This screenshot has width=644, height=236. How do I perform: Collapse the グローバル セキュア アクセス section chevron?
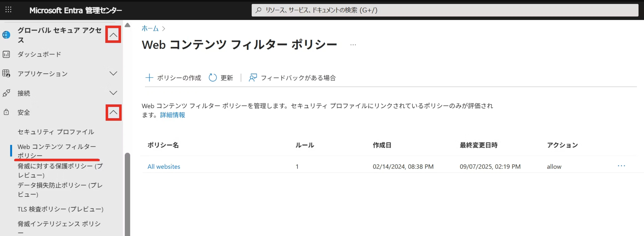pos(113,35)
